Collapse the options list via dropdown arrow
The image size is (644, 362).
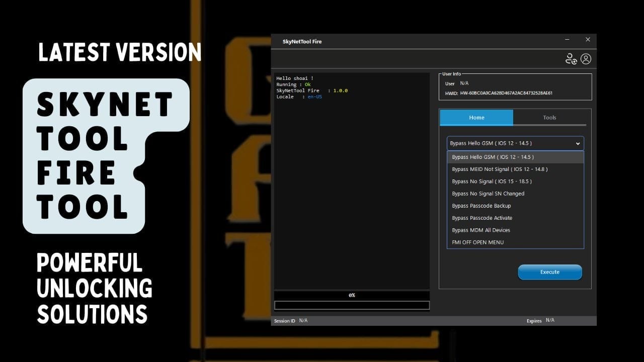pyautogui.click(x=577, y=143)
